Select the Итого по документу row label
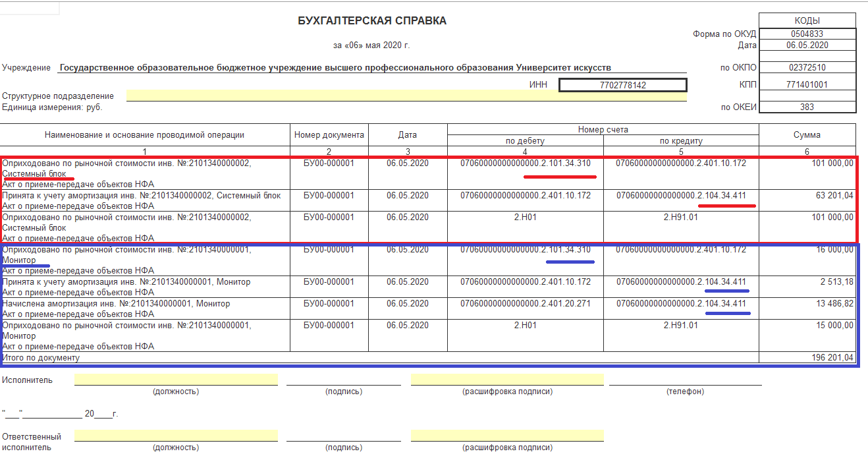868x464 pixels. 41,358
